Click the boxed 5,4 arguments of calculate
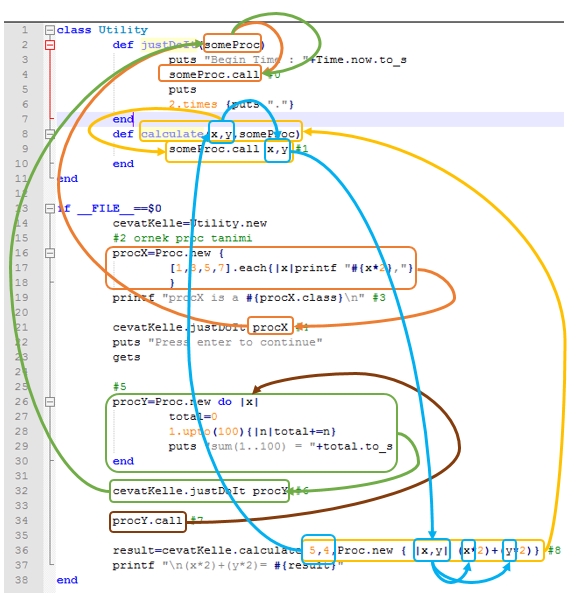This screenshot has width=581, height=607. click(319, 550)
